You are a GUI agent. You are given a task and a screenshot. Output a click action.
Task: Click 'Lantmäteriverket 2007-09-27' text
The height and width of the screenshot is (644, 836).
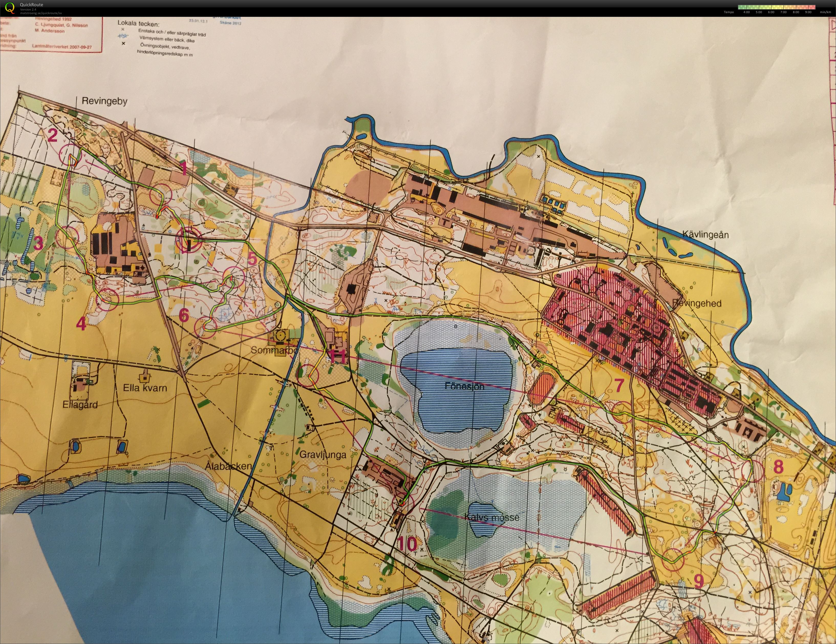pyautogui.click(x=62, y=47)
